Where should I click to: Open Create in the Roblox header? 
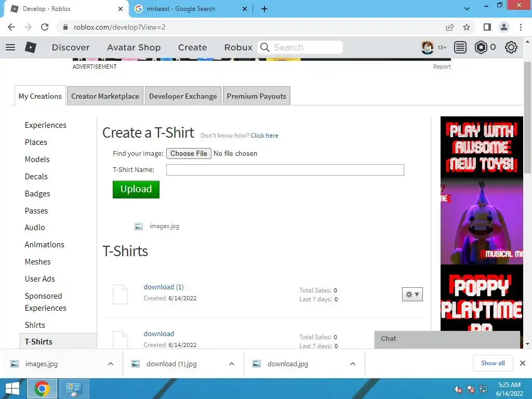192,47
